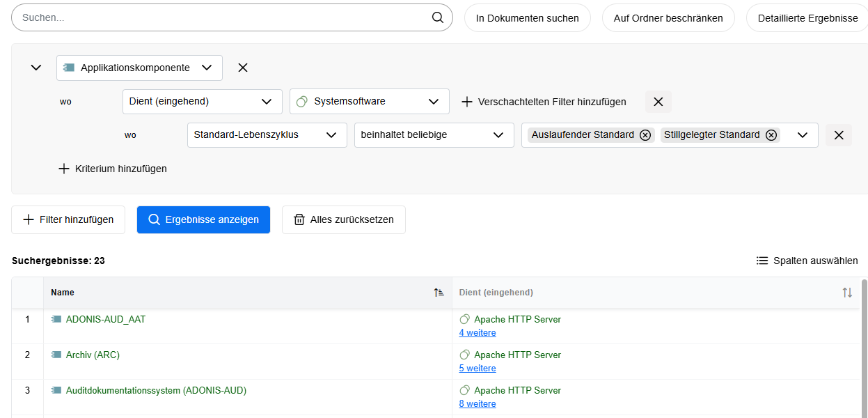Click the Applikationskomponente type icon in the filter
Viewport: 868px width, 418px height.
[x=68, y=68]
